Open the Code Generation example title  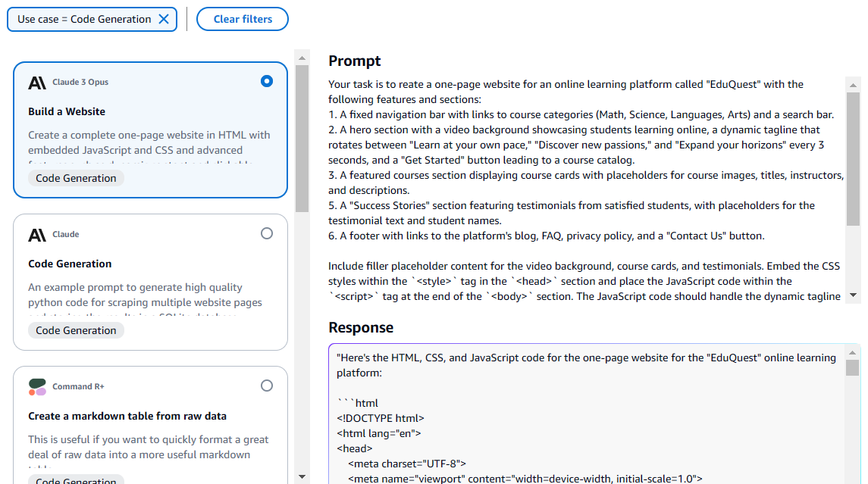[70, 264]
